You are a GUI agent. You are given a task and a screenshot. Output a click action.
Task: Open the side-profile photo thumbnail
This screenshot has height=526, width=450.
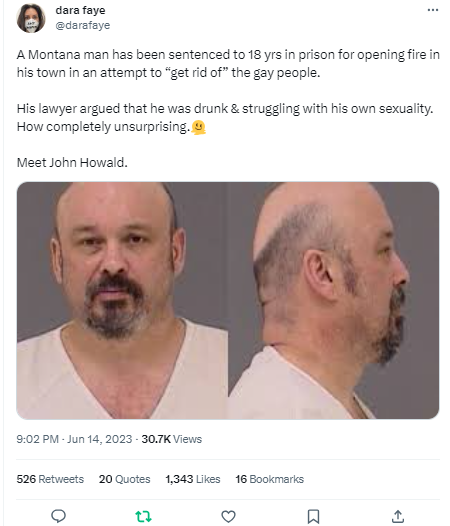[334, 300]
